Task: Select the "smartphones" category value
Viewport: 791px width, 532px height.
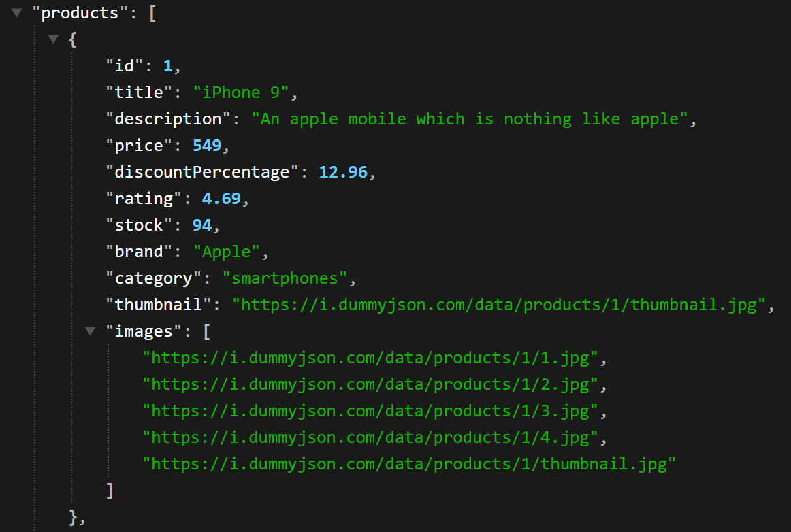Action: pyautogui.click(x=285, y=278)
